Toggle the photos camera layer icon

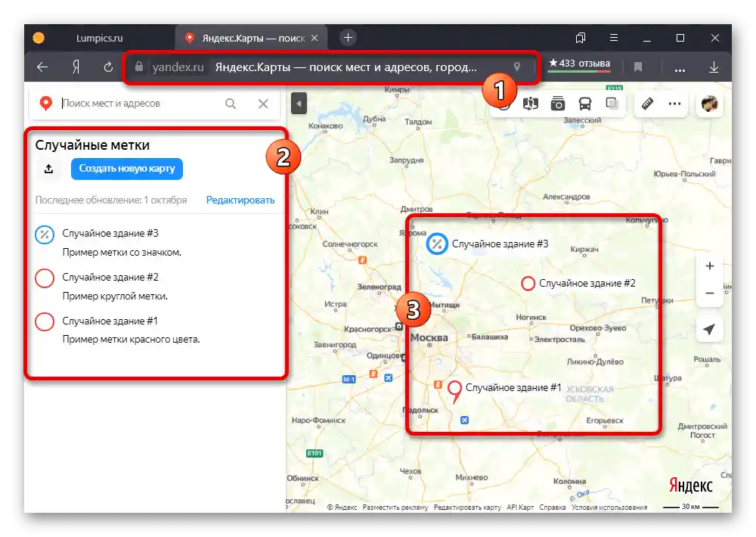(558, 104)
